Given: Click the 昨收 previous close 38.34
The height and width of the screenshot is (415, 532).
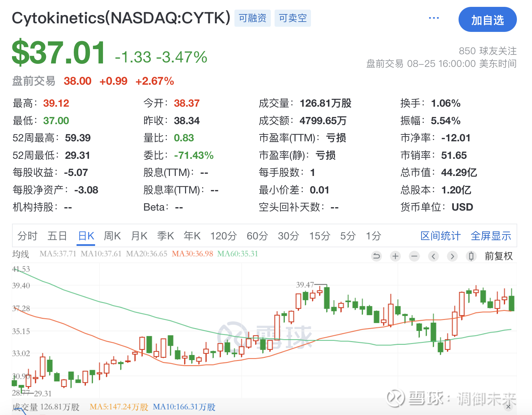Looking at the screenshot, I should [187, 121].
